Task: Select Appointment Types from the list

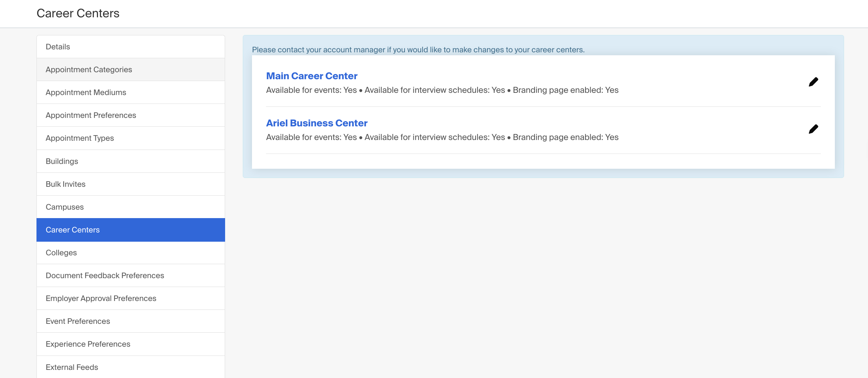Action: (80, 138)
